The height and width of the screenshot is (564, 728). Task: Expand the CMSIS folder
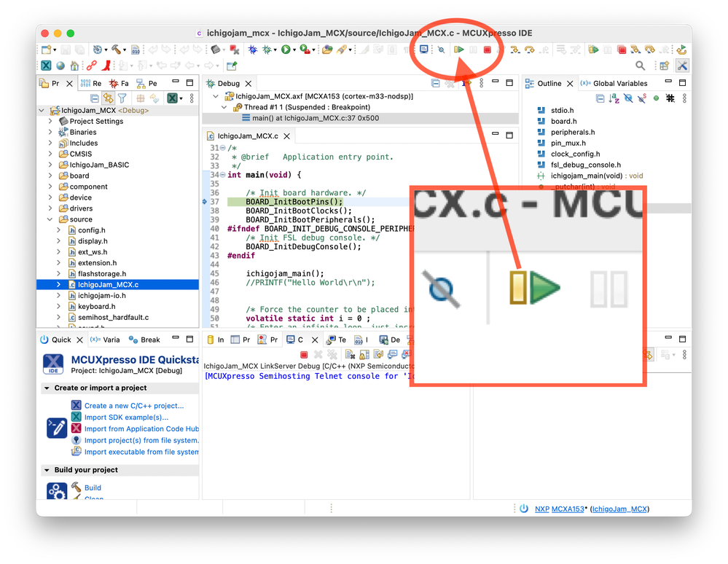click(50, 154)
